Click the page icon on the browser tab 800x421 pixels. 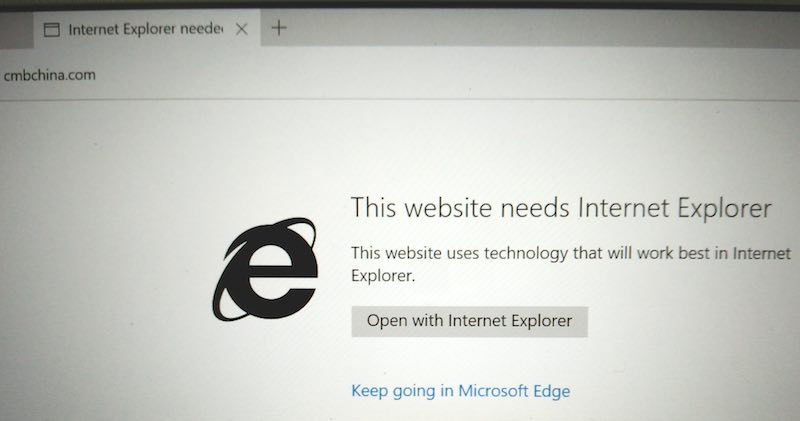52,30
